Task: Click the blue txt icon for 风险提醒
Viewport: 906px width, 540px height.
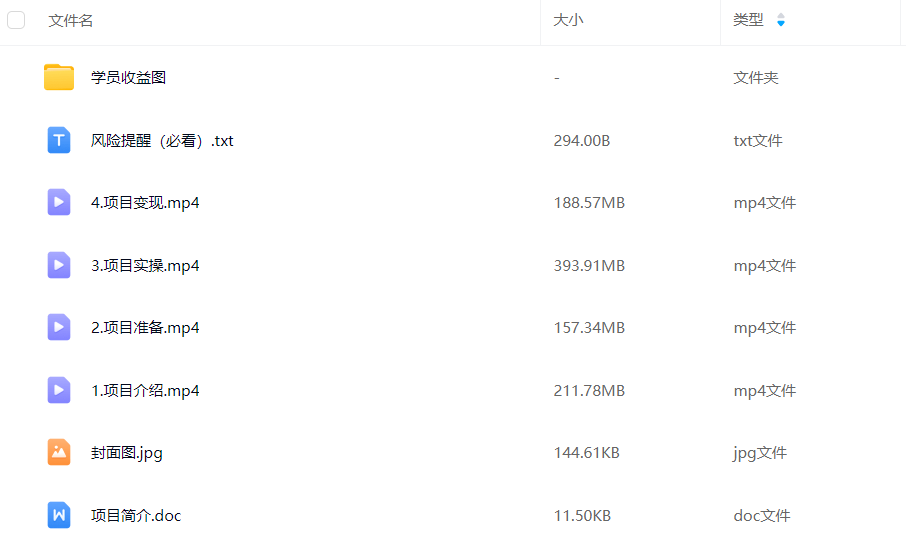Action: coord(59,140)
